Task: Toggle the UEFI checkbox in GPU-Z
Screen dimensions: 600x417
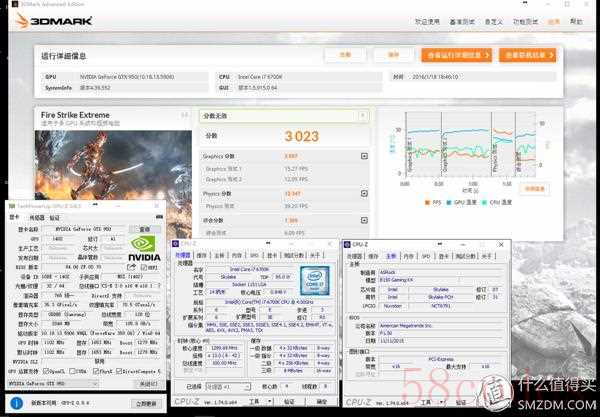Action: (x=144, y=267)
